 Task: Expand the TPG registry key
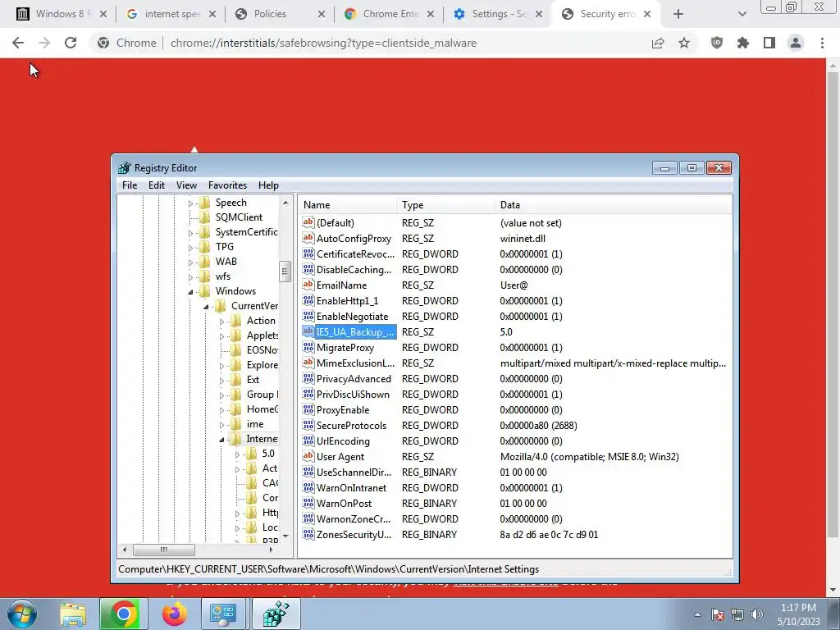tap(190, 248)
